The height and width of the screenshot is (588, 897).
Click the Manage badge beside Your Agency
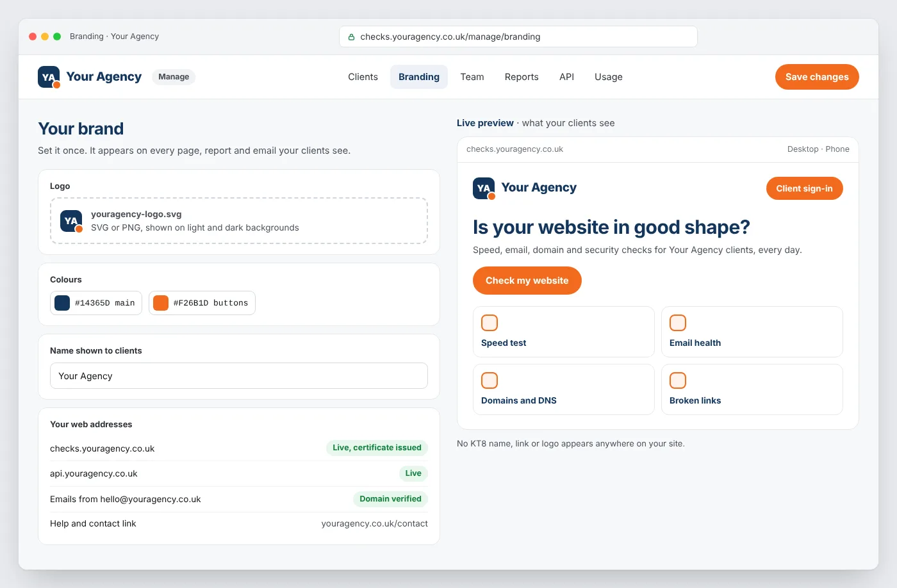point(174,77)
